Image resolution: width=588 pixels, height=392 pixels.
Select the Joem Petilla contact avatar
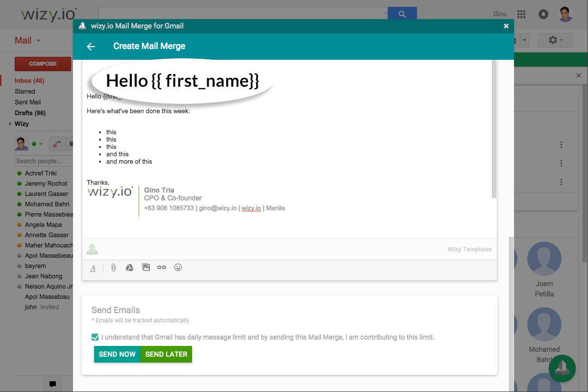[x=544, y=258]
